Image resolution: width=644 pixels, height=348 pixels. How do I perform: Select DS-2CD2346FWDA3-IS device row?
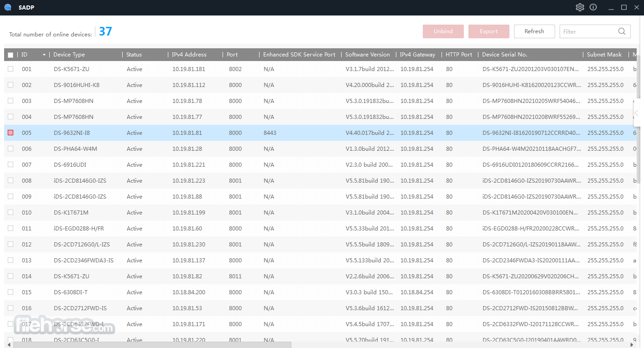coord(321,261)
